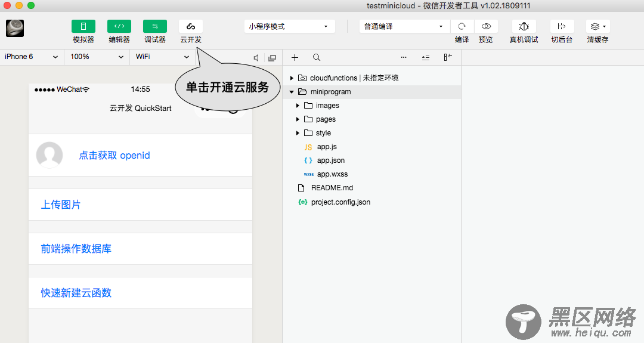644x343 pixels.
Task: Expand the cloudfunctions folder
Action: click(292, 78)
